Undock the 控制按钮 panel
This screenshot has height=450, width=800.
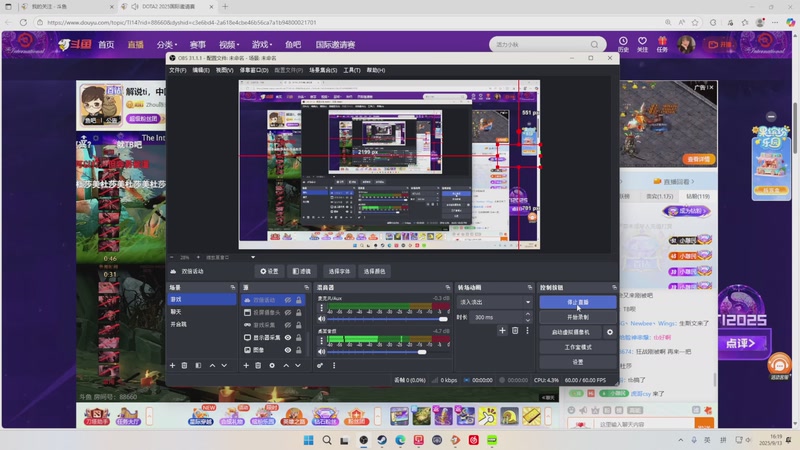click(x=614, y=287)
